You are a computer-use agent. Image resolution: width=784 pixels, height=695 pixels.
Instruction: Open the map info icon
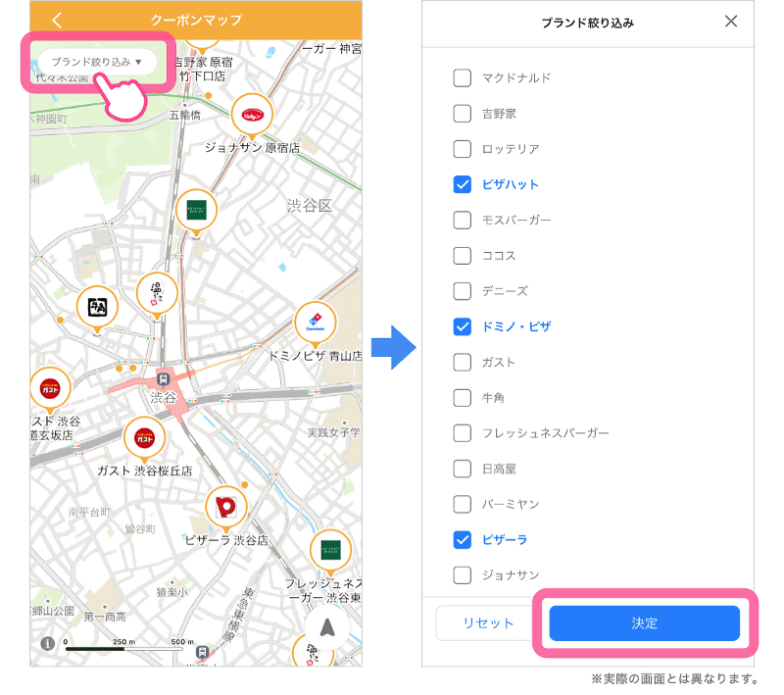48,643
